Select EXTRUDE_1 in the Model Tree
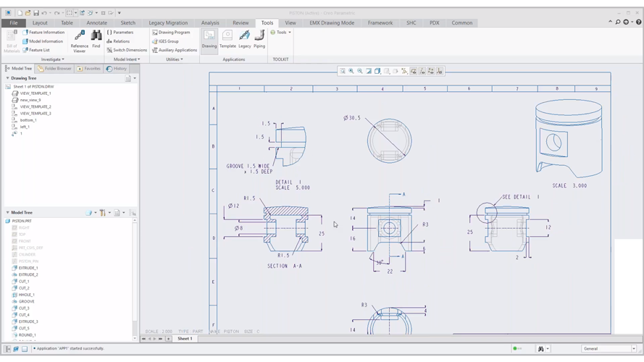 coord(28,268)
